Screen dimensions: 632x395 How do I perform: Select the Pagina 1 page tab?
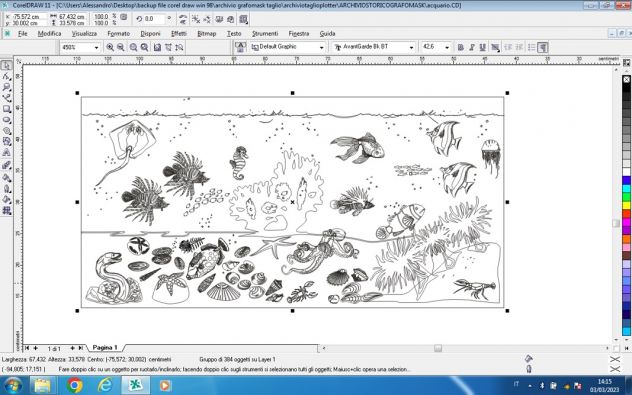(105, 347)
